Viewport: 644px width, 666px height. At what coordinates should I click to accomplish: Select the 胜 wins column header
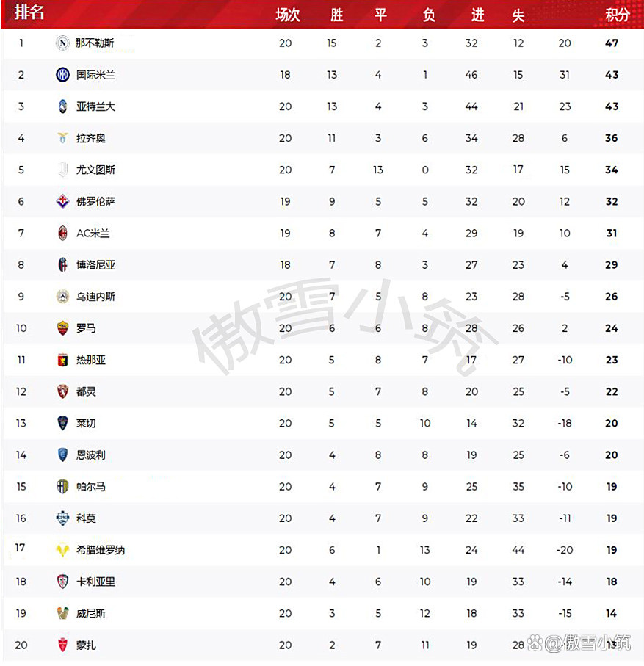click(337, 15)
